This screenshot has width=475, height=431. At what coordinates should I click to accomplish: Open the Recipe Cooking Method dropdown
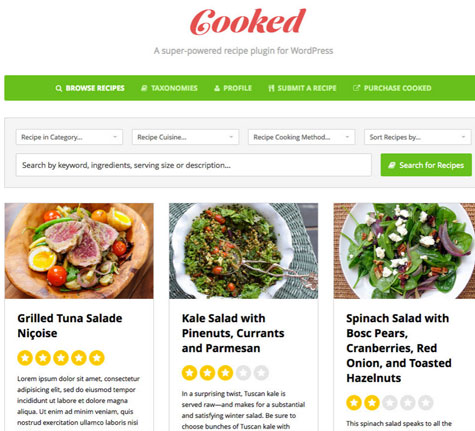tap(301, 137)
